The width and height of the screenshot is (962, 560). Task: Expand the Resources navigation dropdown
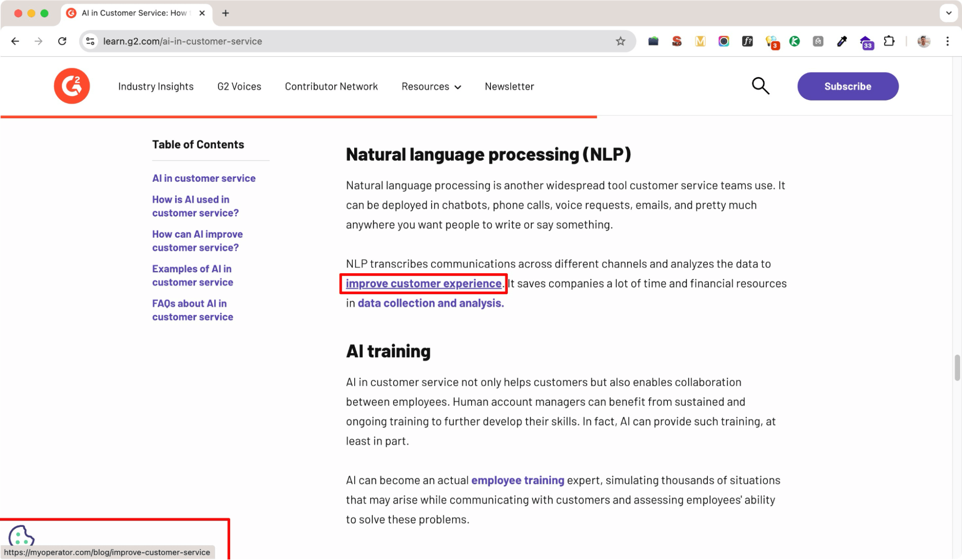coord(431,87)
